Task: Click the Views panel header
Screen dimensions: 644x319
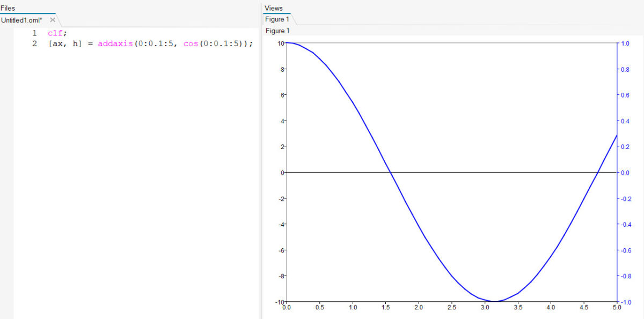Action: point(274,8)
